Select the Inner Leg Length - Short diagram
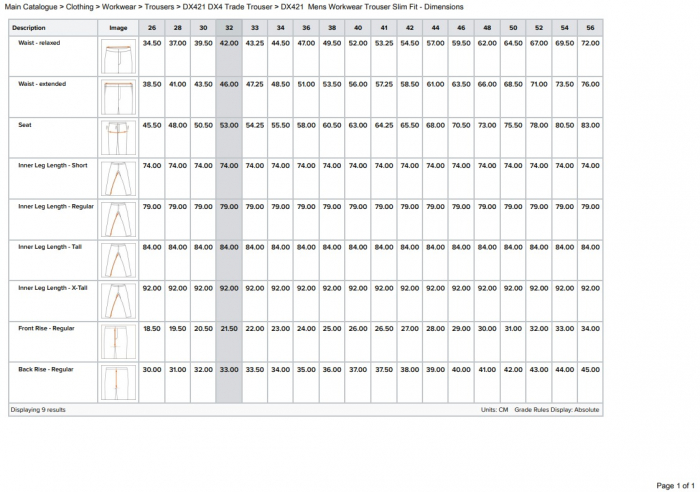This screenshot has width=700, height=492. point(118,177)
